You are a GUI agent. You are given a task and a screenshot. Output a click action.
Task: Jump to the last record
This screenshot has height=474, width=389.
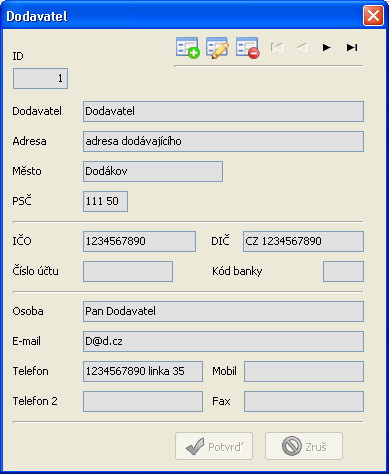click(352, 48)
